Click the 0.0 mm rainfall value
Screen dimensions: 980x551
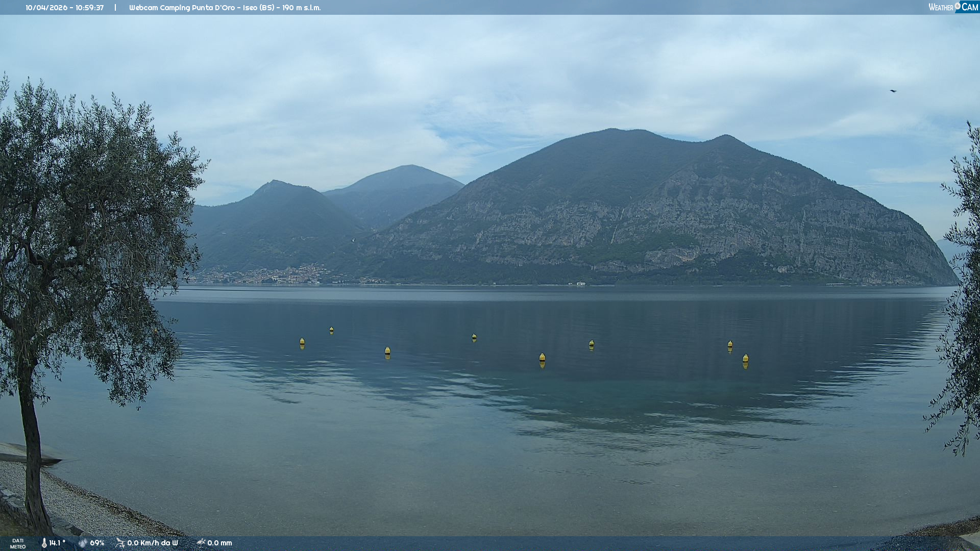219,543
